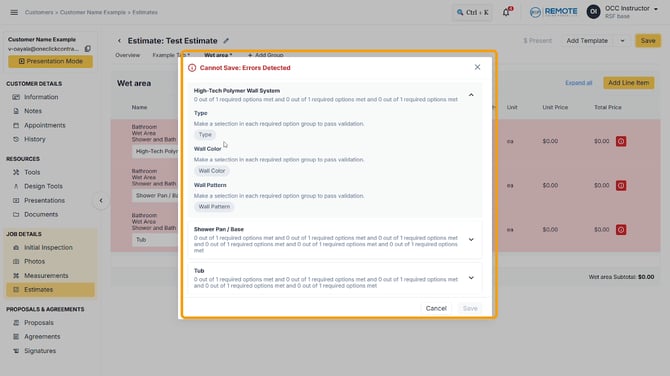The width and height of the screenshot is (670, 376).
Task: Collapse High-Tech Polymer Wall System section
Action: [471, 95]
